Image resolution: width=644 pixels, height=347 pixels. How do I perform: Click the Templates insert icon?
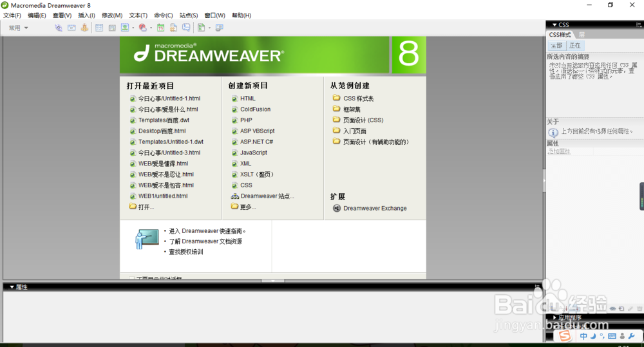(201, 28)
